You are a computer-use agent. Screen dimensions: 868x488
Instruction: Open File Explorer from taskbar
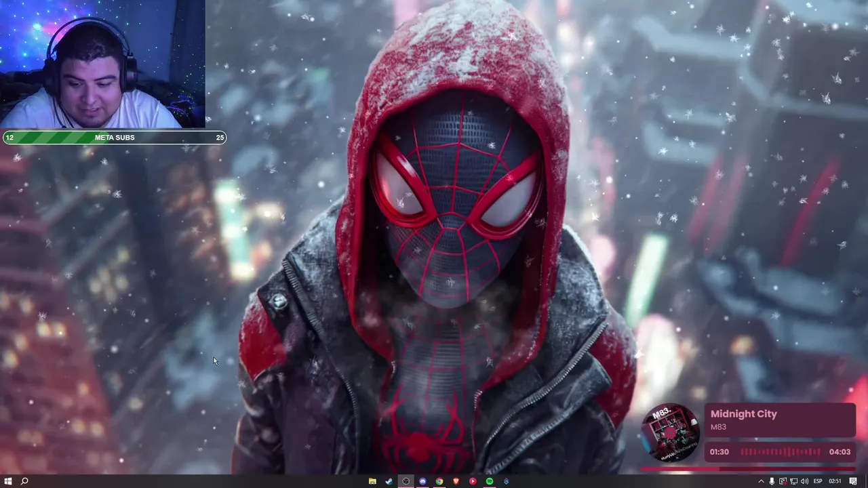click(372, 481)
